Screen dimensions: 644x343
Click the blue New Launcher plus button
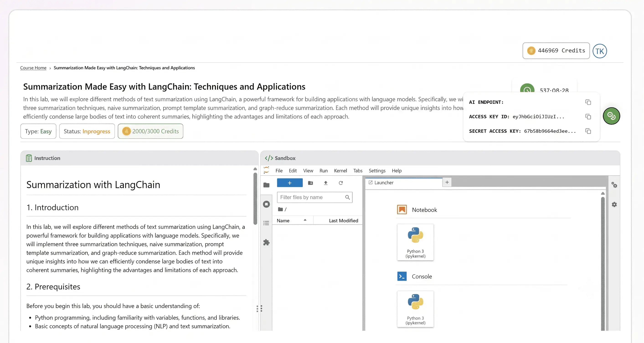tap(290, 183)
